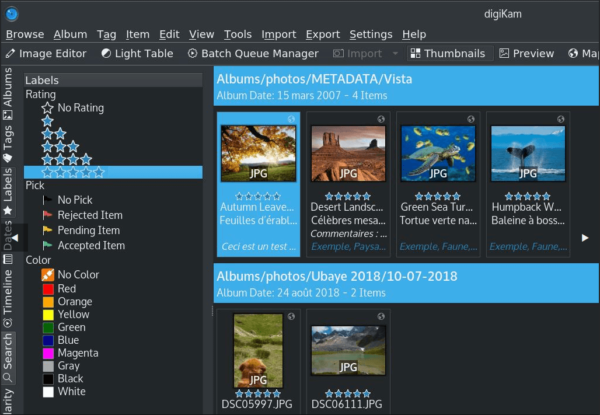Viewport: 600px width, 415px height.
Task: Click the digiKam application logo icon
Action: (x=12, y=14)
